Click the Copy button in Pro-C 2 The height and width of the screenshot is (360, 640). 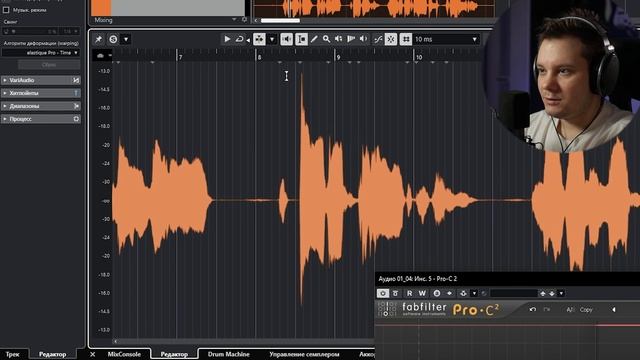(x=586, y=309)
